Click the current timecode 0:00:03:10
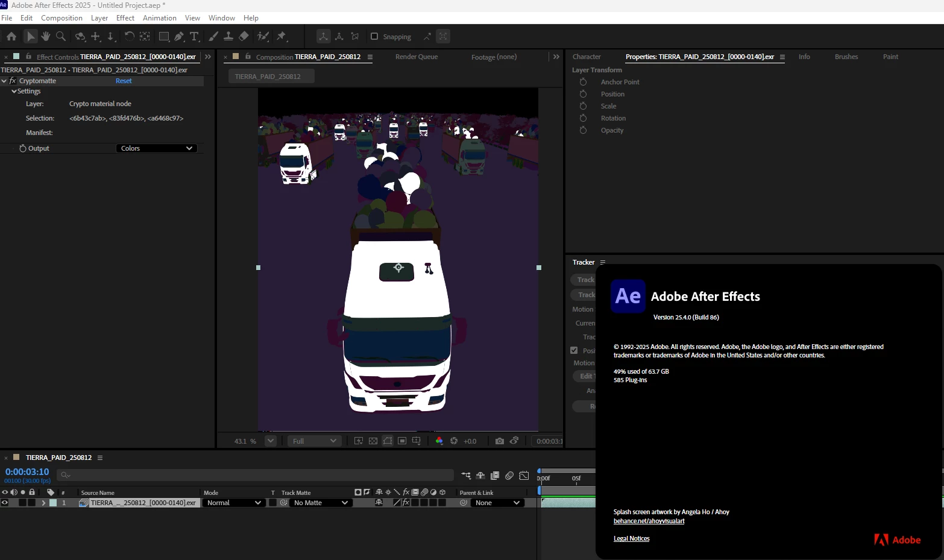The height and width of the screenshot is (560, 944). (x=27, y=472)
